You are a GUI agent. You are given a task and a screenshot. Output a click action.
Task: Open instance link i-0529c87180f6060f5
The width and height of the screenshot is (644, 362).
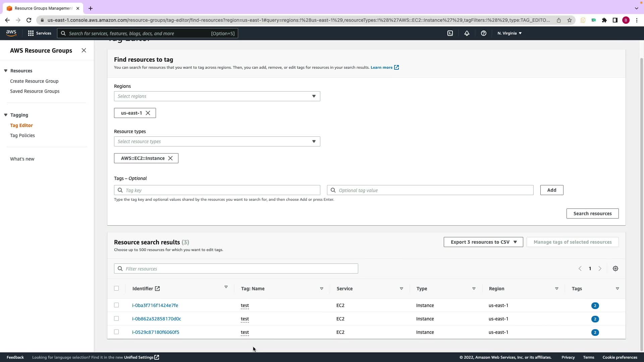click(x=156, y=332)
